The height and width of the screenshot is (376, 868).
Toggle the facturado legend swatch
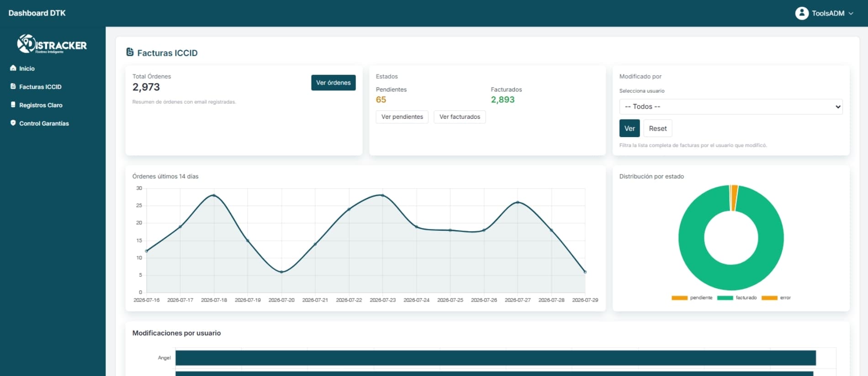(x=725, y=298)
